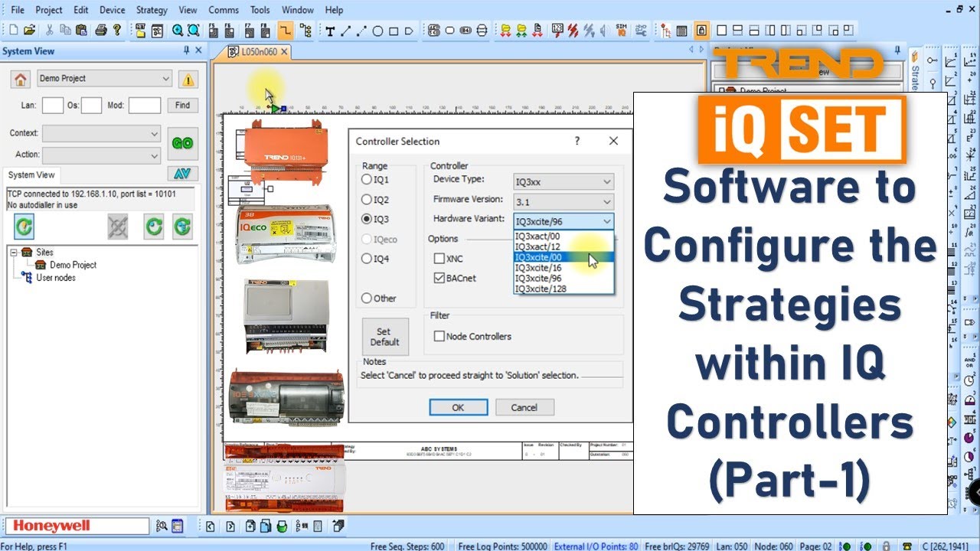Select the Other range radio button
The width and height of the screenshot is (980, 551).
click(367, 298)
